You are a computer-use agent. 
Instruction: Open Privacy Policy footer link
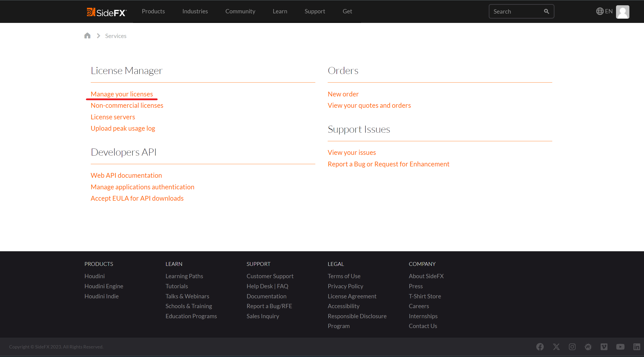345,286
